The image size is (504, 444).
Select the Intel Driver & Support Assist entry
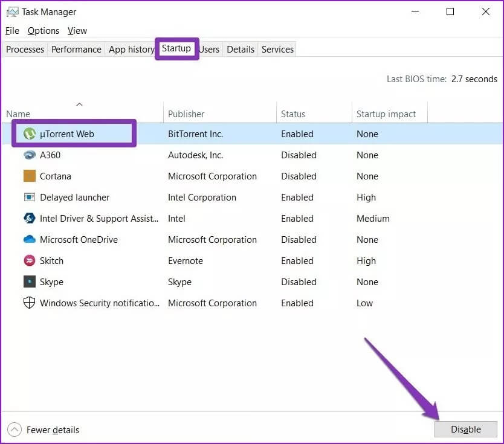point(99,219)
